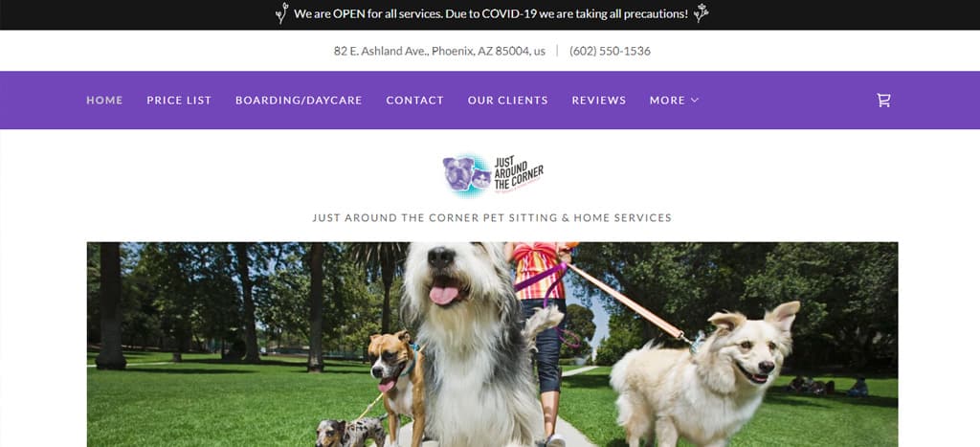Click the 82 E. Ashland Ave. address
Viewport: 980px width, 447px height.
439,51
